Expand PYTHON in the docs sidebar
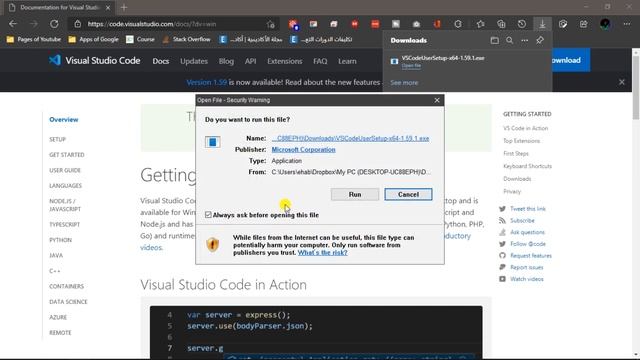Screen dimensions: 640x360 click(x=60, y=240)
